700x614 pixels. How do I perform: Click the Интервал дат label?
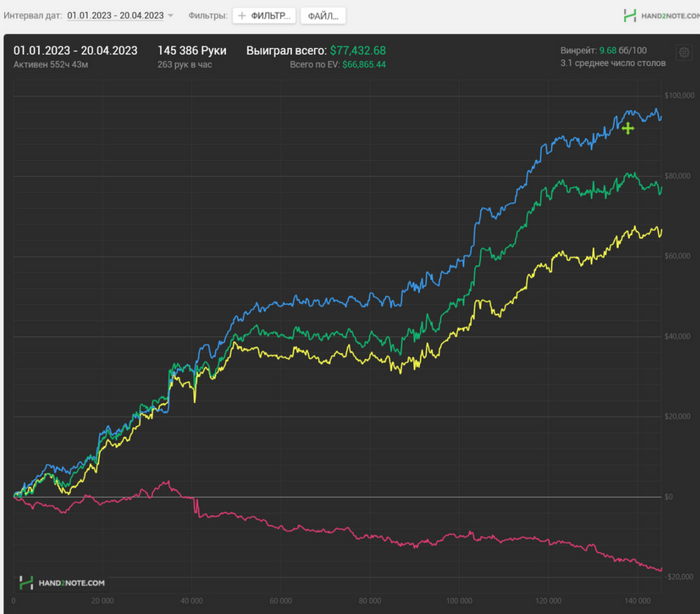tap(33, 16)
